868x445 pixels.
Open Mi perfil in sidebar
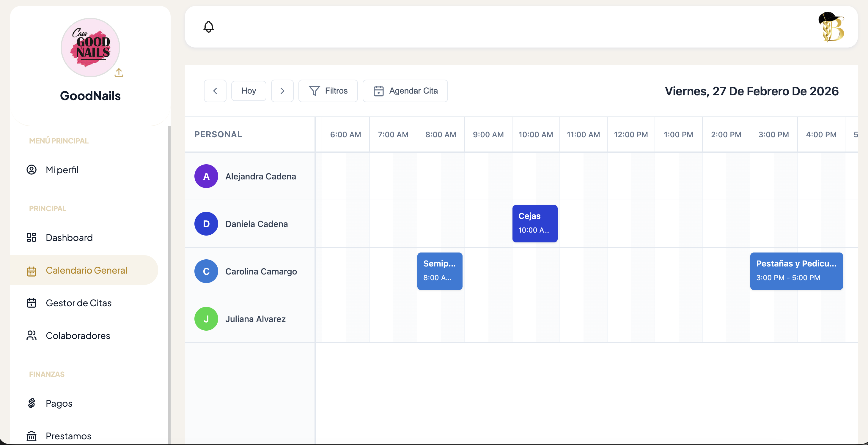62,170
